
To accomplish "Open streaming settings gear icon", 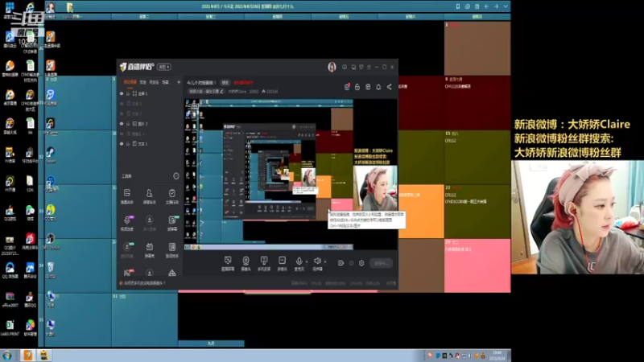I will click(x=361, y=263).
